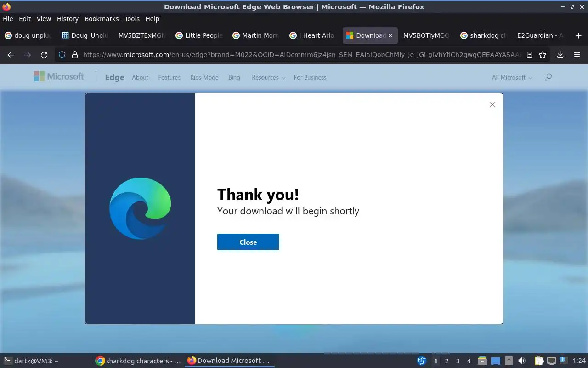
Task: Bookmark this page with the star
Action: click(543, 55)
